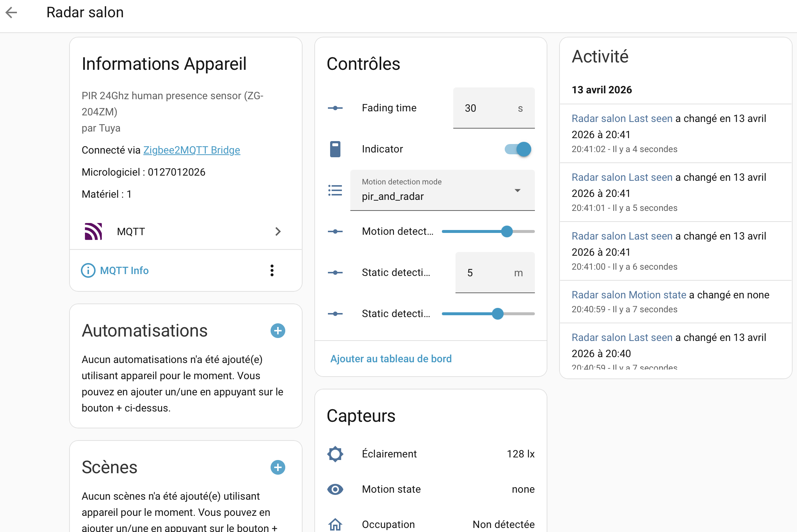The image size is (797, 532).
Task: Add a new scene with plus icon
Action: [278, 467]
